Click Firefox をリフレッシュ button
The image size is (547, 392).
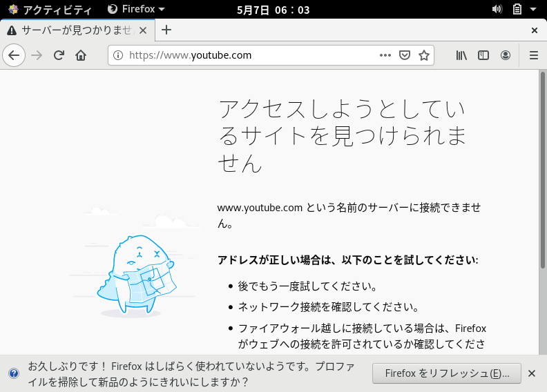point(447,373)
